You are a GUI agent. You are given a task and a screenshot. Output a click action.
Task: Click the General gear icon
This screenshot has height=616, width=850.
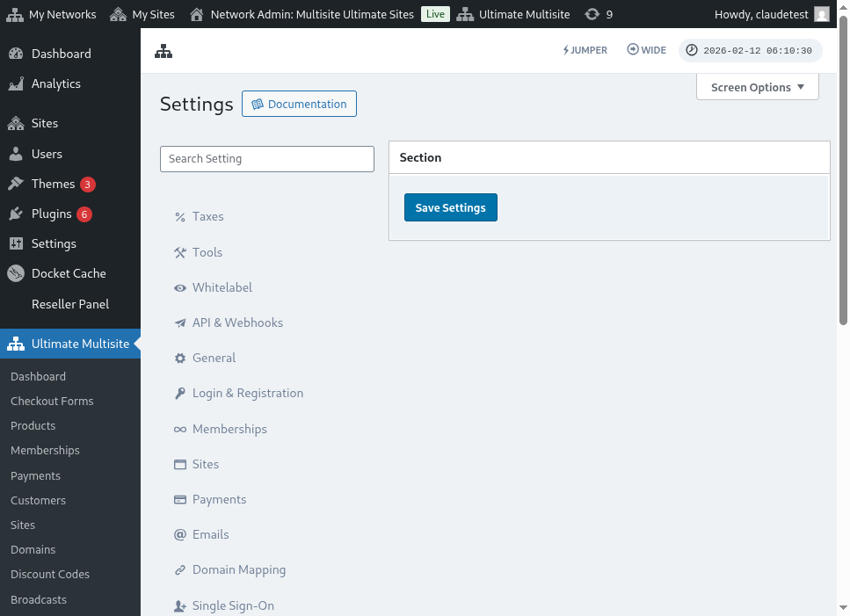(180, 359)
